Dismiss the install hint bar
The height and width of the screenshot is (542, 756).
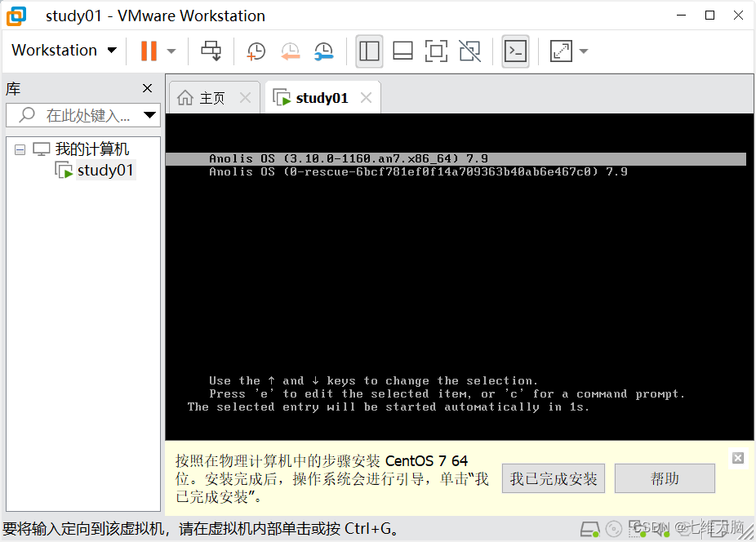738,458
